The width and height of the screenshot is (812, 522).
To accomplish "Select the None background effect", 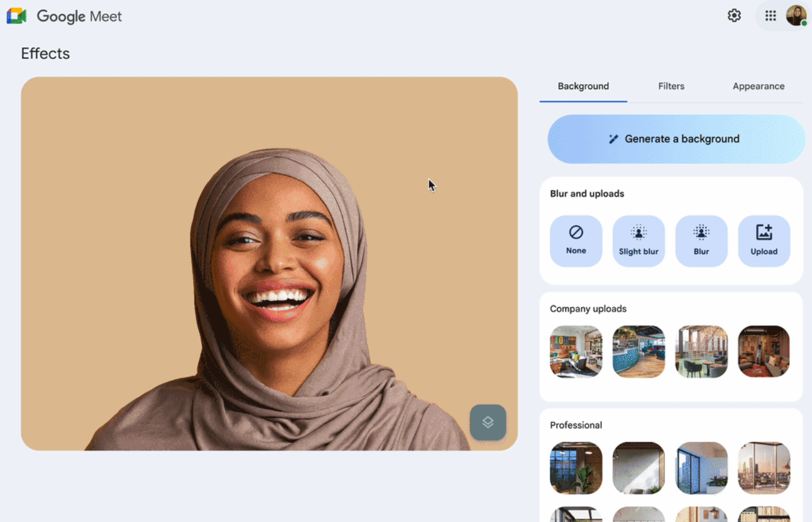I will tap(576, 240).
